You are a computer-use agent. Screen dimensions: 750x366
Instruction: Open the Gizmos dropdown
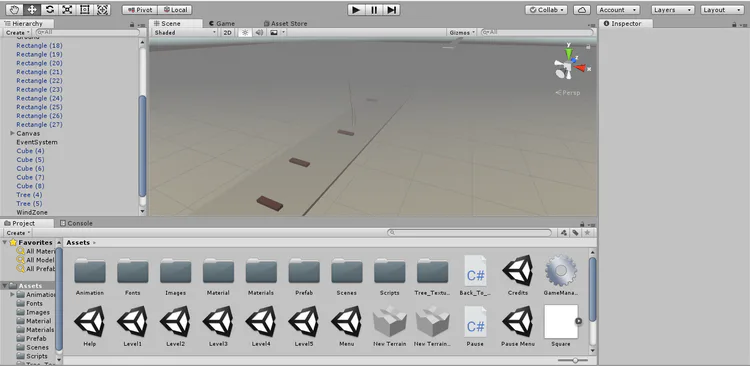pos(462,33)
